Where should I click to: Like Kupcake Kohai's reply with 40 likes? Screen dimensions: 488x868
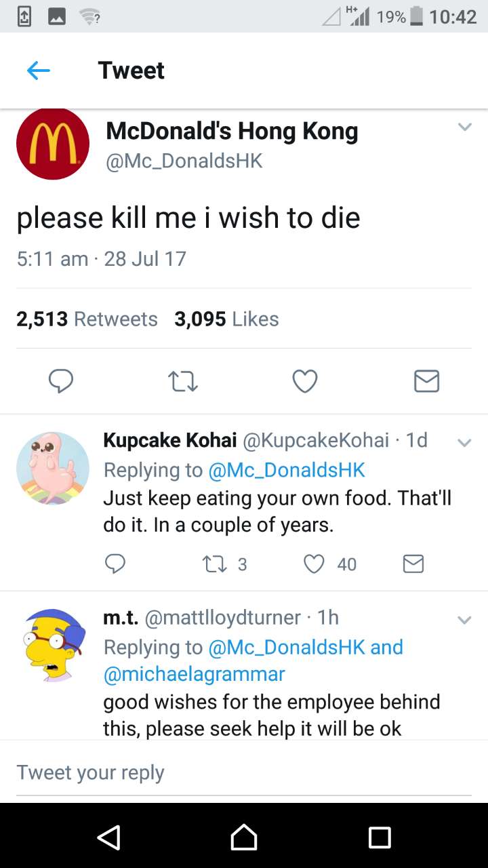pyautogui.click(x=314, y=564)
